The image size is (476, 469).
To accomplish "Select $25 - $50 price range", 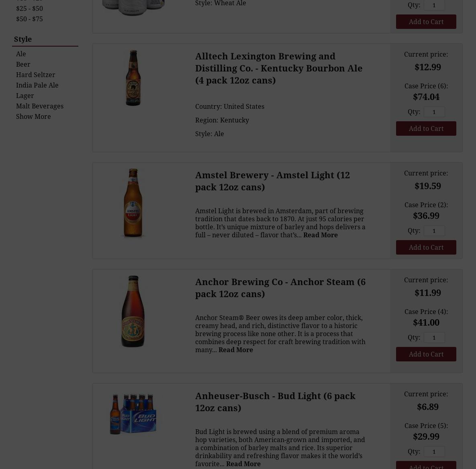I will click(x=29, y=8).
